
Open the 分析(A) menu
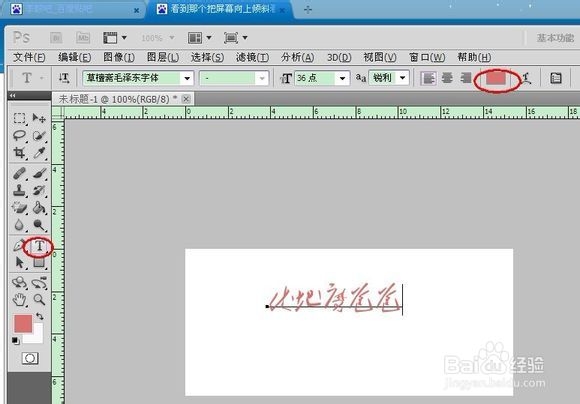(x=298, y=57)
